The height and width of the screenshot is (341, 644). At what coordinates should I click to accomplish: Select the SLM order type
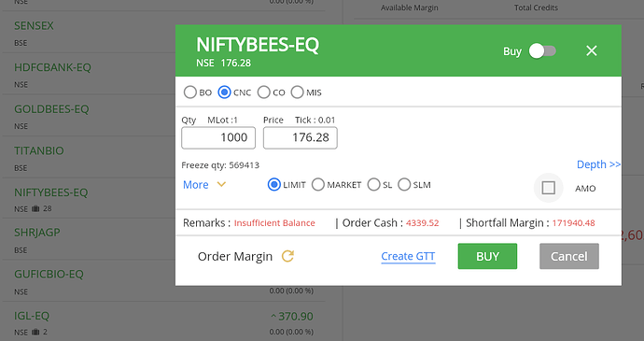[404, 185]
